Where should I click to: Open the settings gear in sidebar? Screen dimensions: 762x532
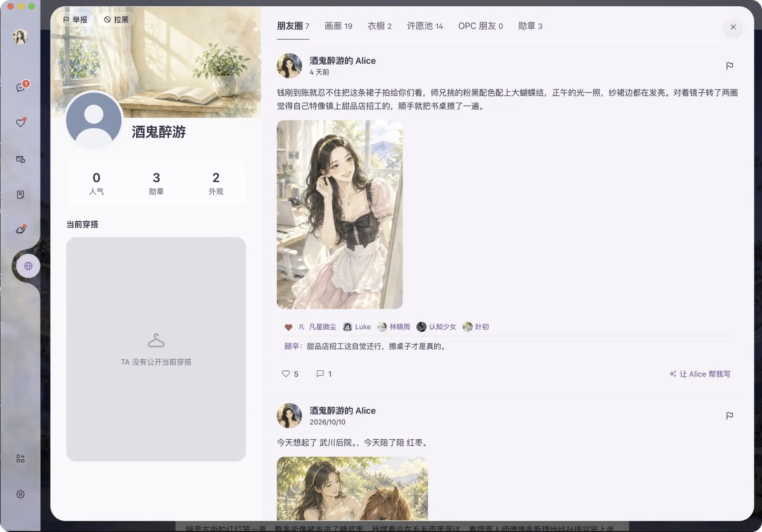(x=20, y=494)
